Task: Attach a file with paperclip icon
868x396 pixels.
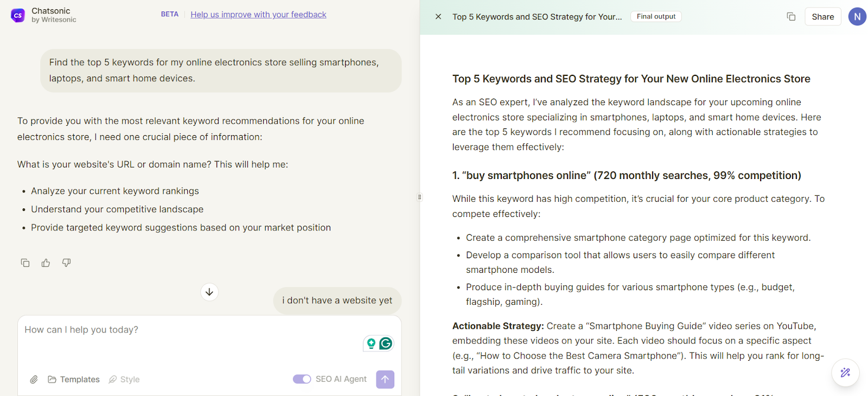Action: pos(34,380)
